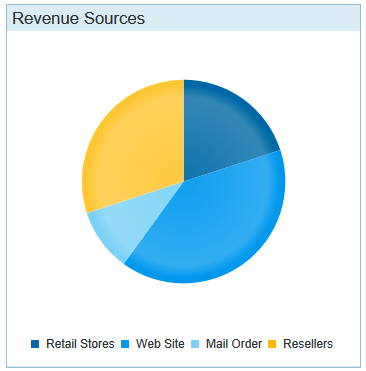Image resolution: width=366 pixels, height=371 pixels.
Task: Click the Resellers legend text
Action: click(308, 344)
